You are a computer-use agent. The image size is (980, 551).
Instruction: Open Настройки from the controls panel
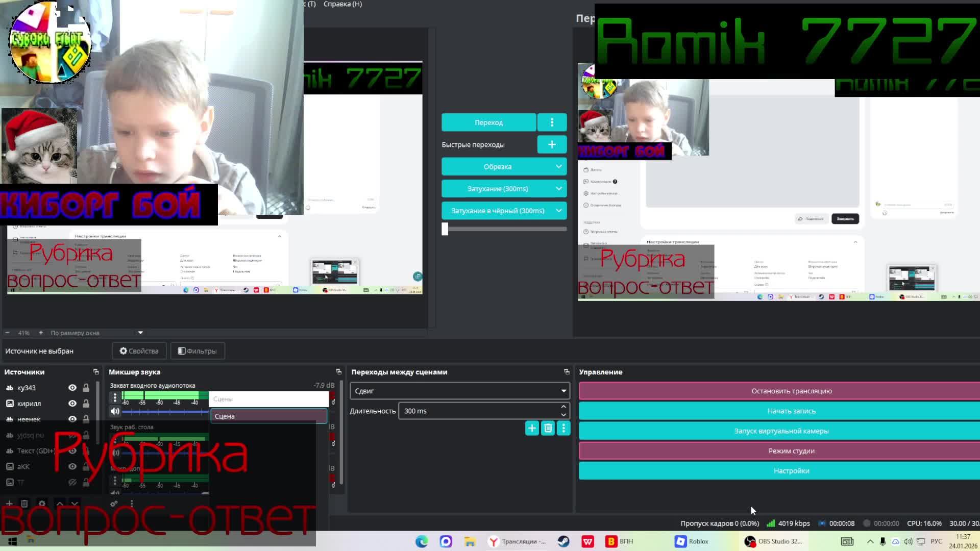[791, 471]
